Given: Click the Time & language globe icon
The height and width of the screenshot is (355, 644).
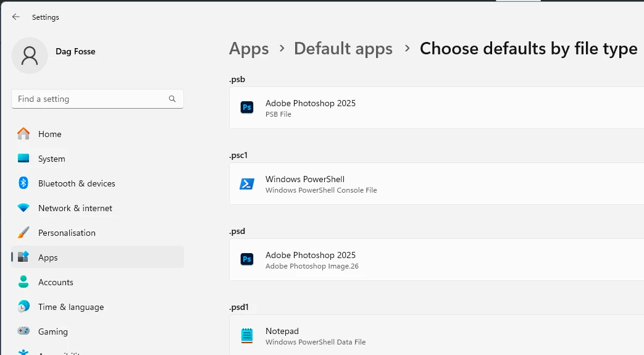Looking at the screenshot, I should [x=23, y=306].
